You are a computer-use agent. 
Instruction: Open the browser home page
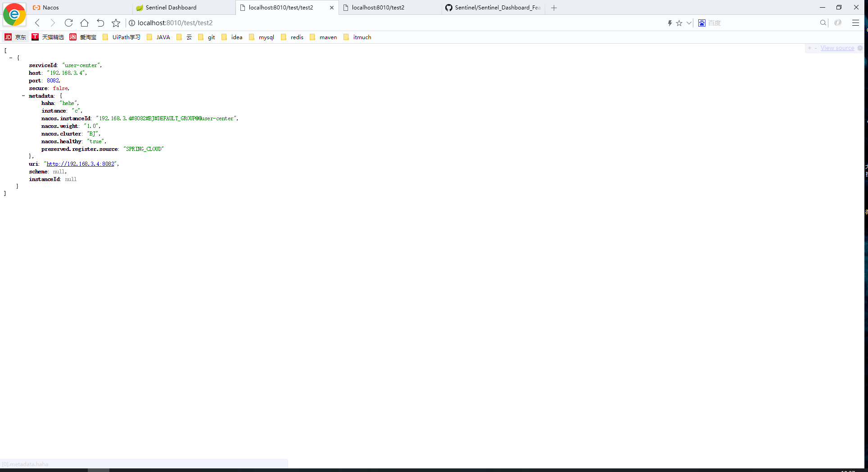coord(84,23)
